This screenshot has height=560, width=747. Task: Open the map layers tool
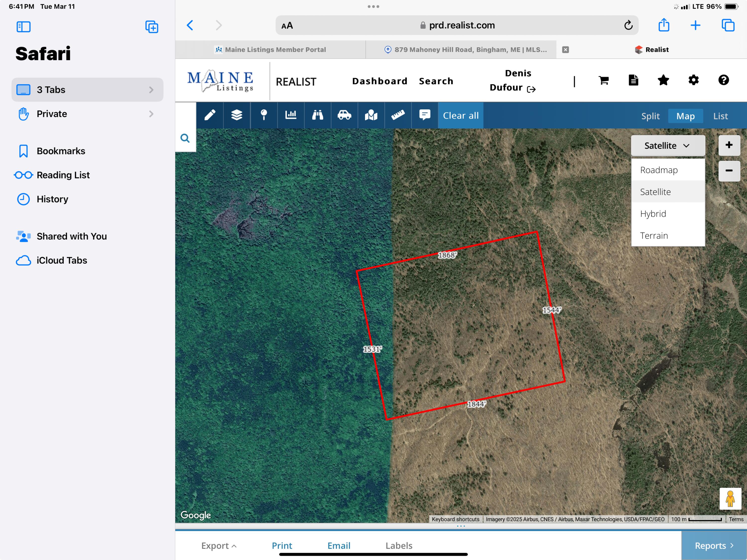(x=236, y=115)
